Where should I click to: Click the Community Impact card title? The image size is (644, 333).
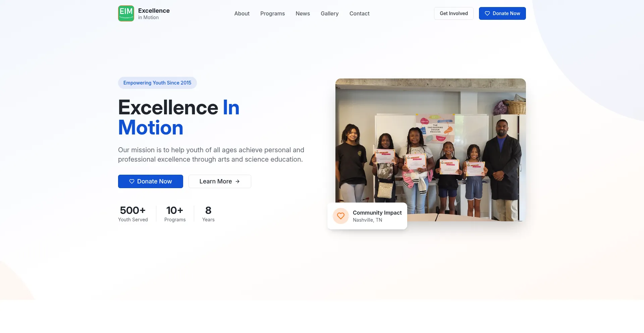377,213
